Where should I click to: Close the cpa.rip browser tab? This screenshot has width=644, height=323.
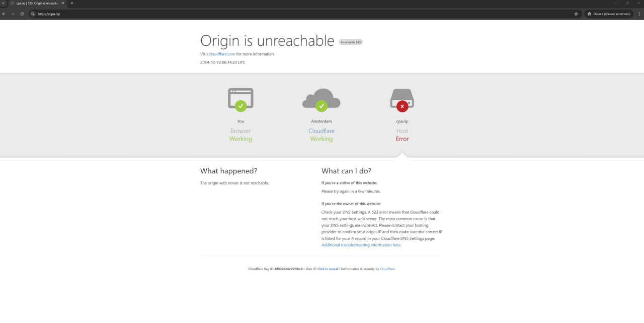[62, 3]
